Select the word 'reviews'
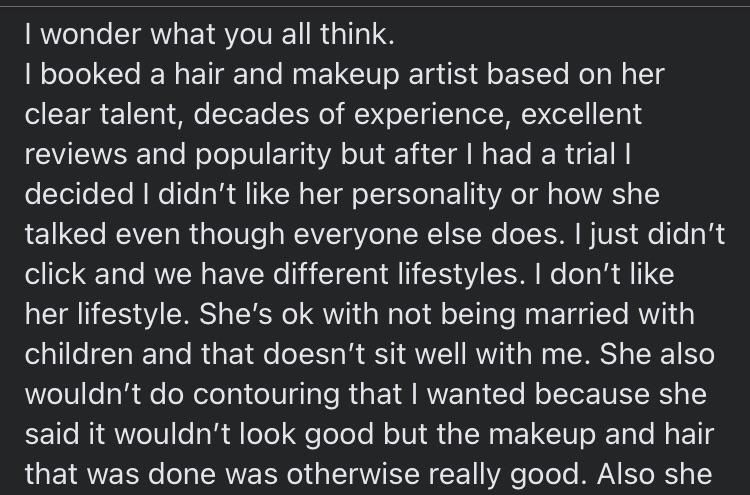This screenshot has width=750, height=495. coord(76,155)
